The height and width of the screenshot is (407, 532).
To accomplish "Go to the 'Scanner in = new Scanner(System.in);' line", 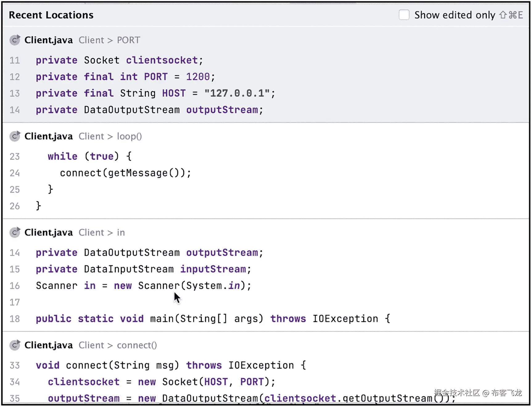I will coord(143,286).
